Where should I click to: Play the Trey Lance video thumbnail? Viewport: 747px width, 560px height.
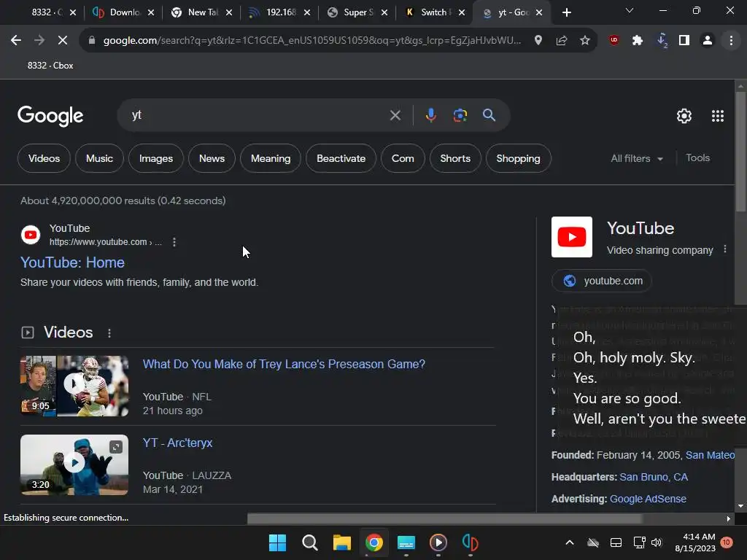[x=74, y=386]
